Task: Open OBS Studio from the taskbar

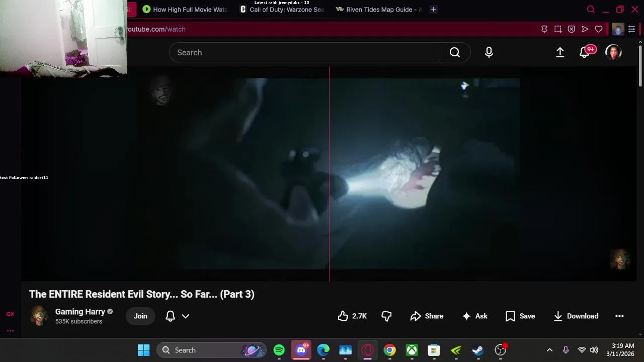Action: click(x=500, y=350)
